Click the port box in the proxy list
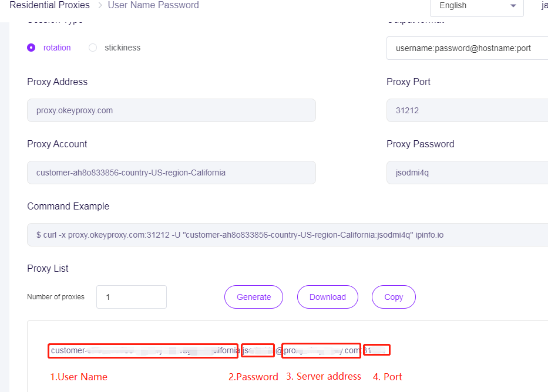Viewport: 548px width, 392px height. click(x=376, y=351)
